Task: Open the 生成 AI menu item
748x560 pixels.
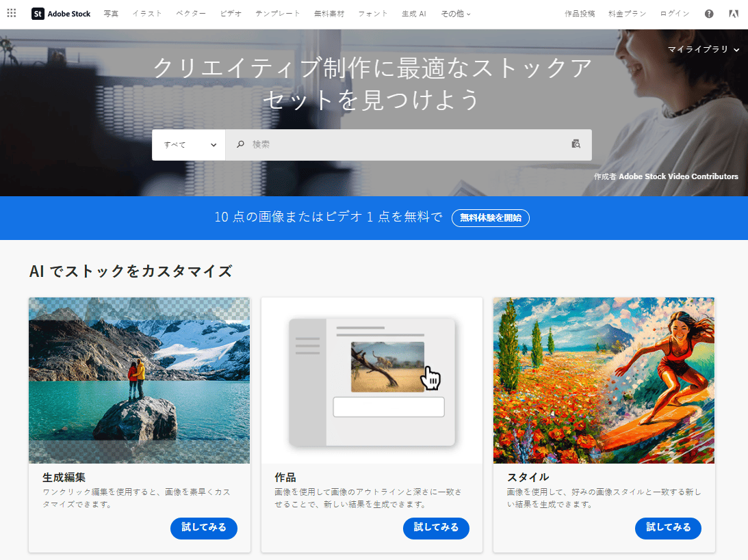Action: pos(413,14)
